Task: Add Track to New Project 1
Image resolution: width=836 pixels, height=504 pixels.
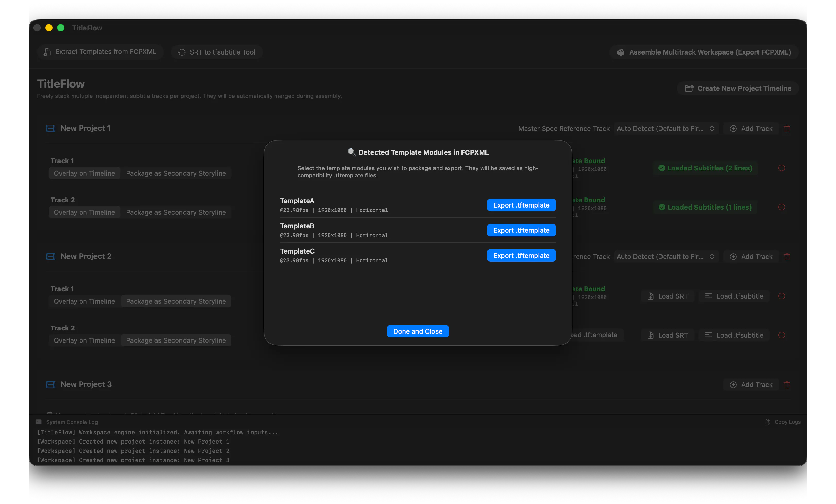Action: (x=751, y=129)
